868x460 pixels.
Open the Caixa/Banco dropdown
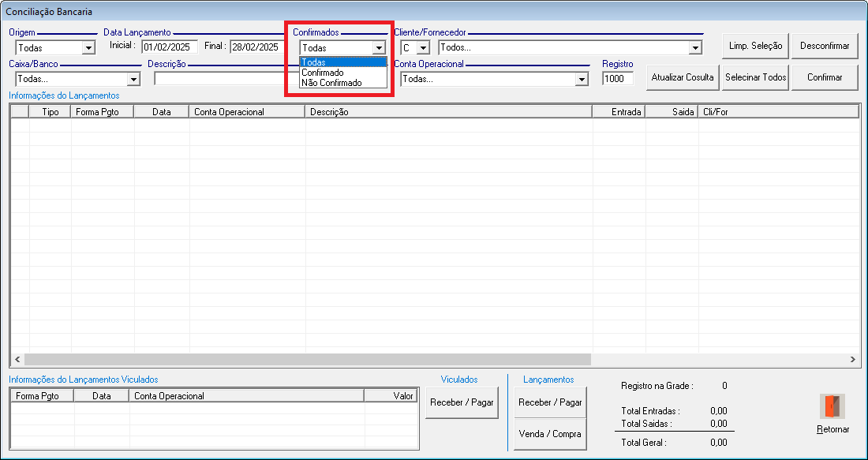click(x=133, y=80)
